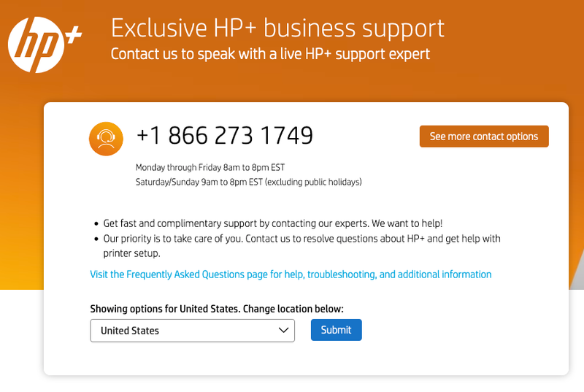Click the Monday through Friday hours text
Image resolution: width=584 pixels, height=392 pixels.
pos(210,167)
